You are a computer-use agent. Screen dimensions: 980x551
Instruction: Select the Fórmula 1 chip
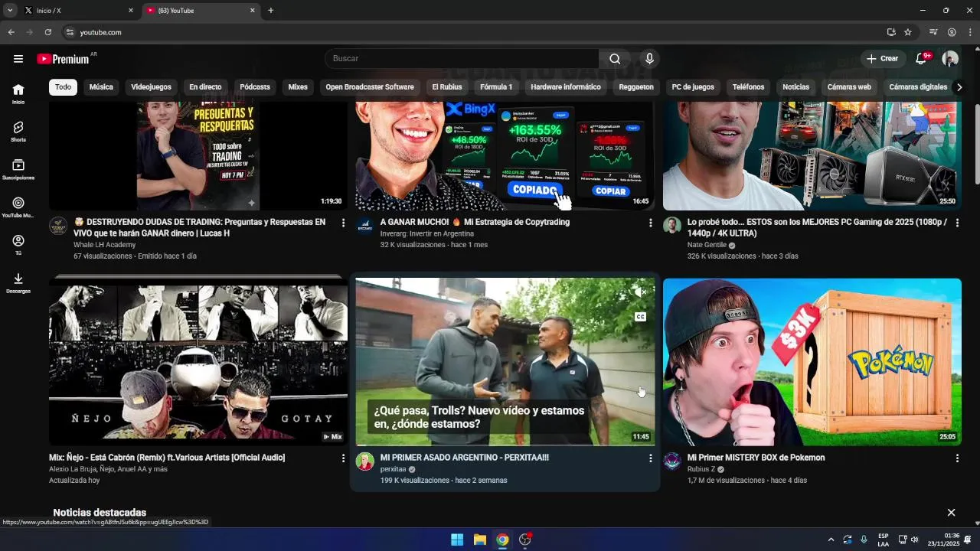point(496,87)
